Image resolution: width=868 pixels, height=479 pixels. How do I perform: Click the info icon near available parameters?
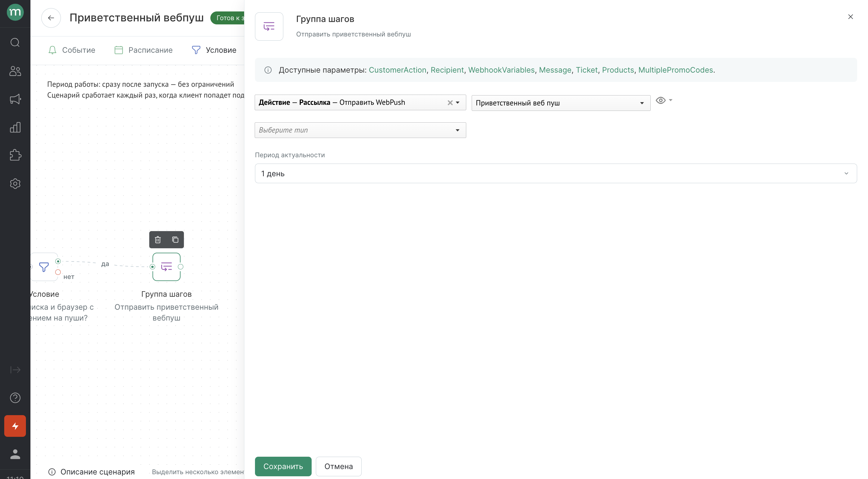click(x=268, y=70)
